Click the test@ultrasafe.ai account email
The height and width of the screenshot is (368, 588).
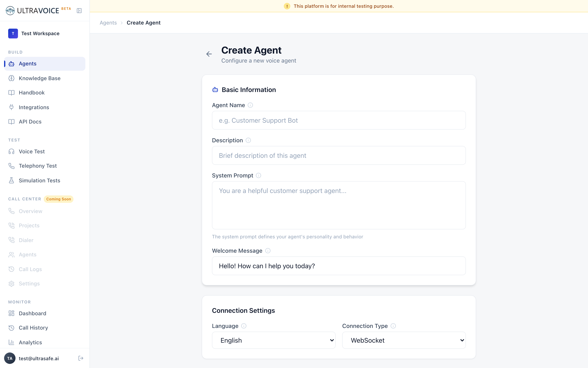pyautogui.click(x=39, y=358)
